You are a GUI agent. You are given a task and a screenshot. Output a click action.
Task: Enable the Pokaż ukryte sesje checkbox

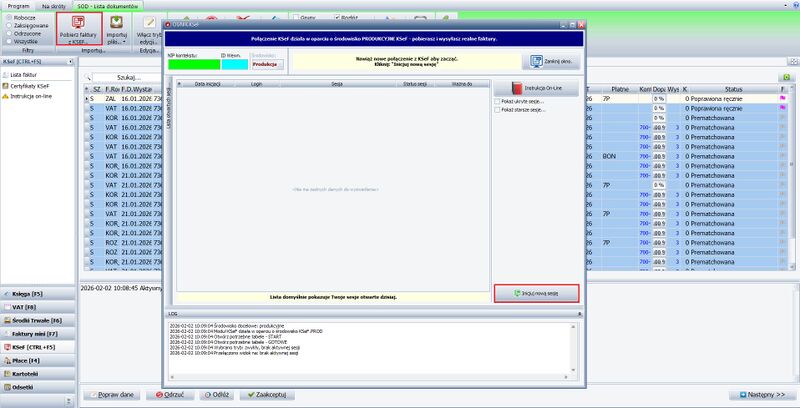tap(499, 101)
